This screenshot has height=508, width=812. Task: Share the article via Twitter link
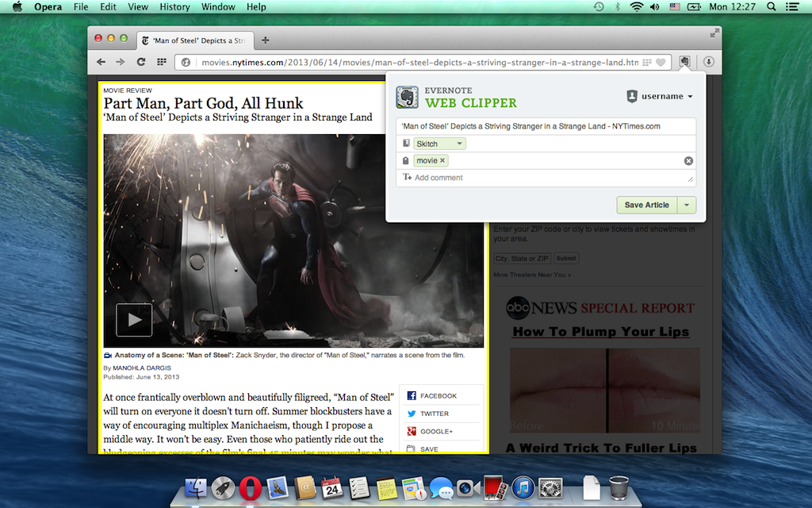(x=434, y=414)
